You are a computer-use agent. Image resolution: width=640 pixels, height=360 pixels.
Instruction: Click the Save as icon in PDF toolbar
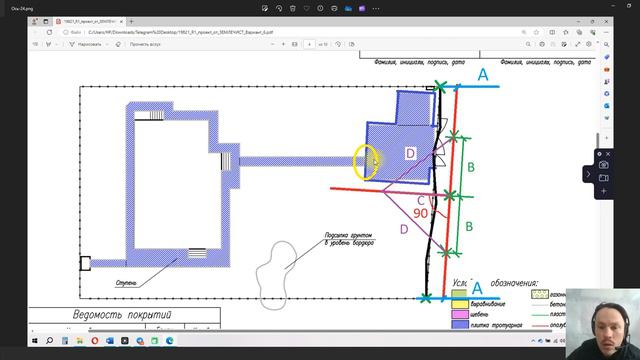[x=564, y=44]
